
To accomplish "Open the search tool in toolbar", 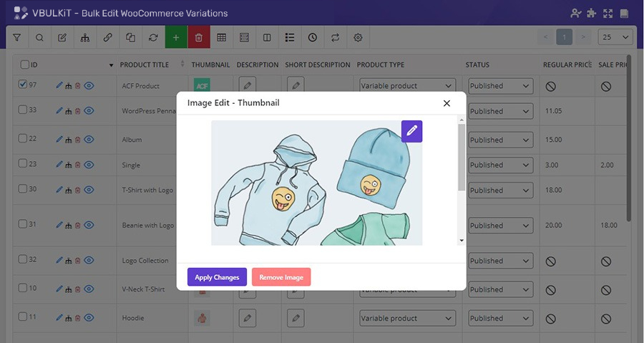I will click(39, 37).
